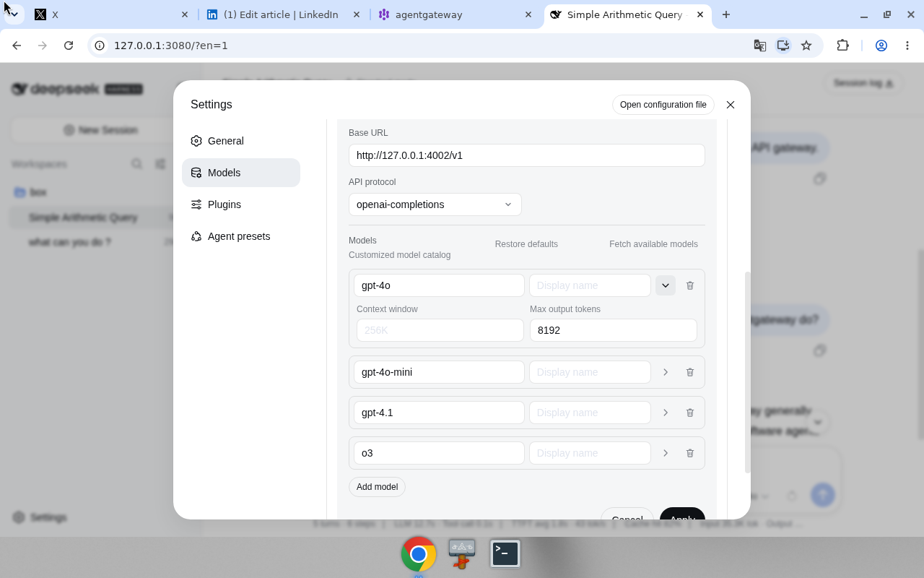Collapse the gpt-4o model details
Image resolution: width=924 pixels, height=578 pixels.
pyautogui.click(x=666, y=285)
